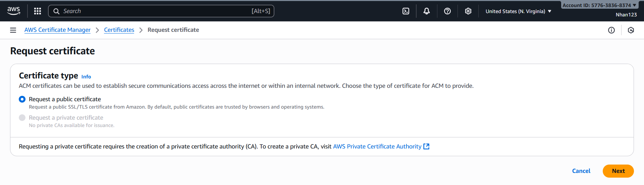Click the Nhan123 username text
The image size is (644, 185).
tap(626, 15)
